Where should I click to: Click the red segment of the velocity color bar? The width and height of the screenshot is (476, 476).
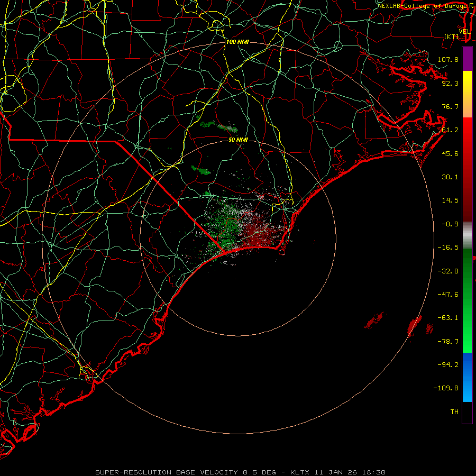[x=467, y=169]
